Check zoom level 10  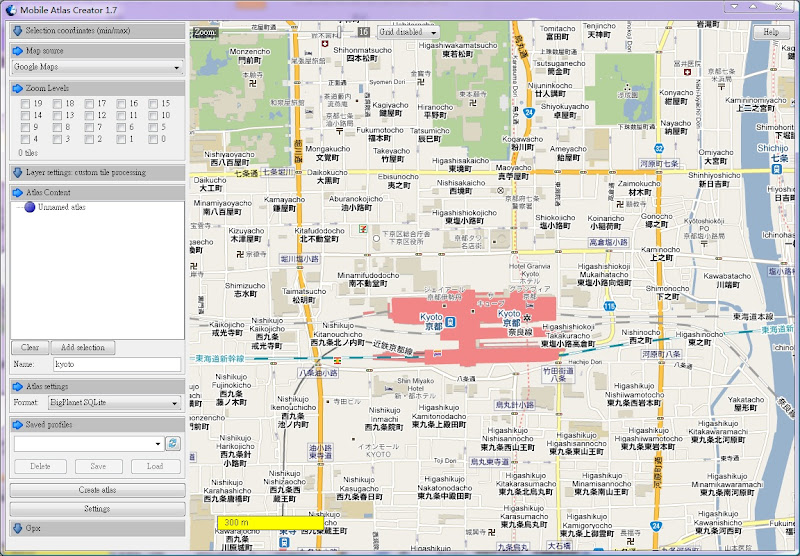153,116
